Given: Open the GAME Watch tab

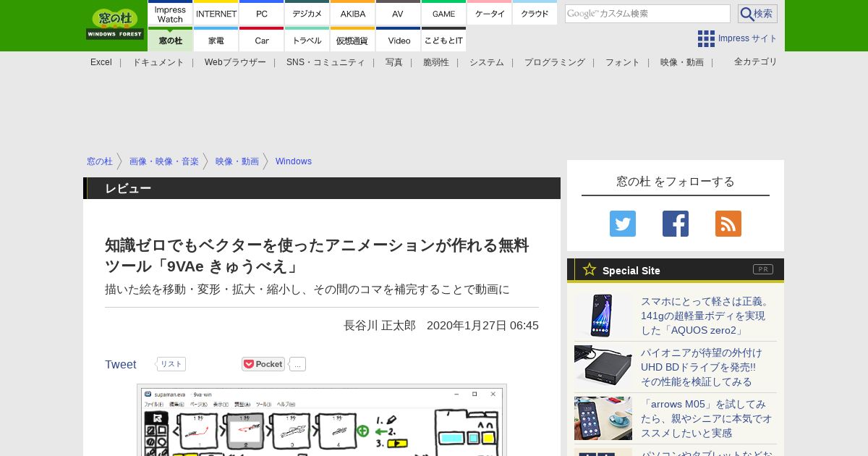Looking at the screenshot, I should pyautogui.click(x=444, y=13).
